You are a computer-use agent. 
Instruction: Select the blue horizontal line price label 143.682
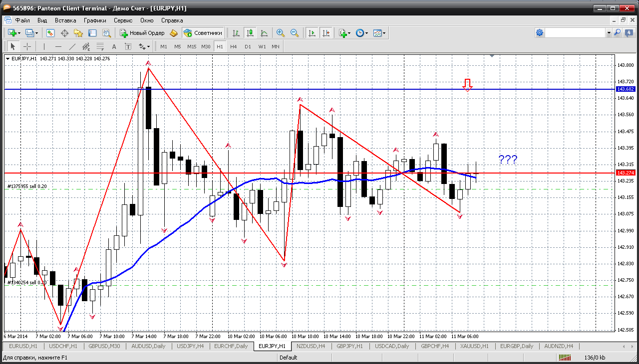coord(626,89)
